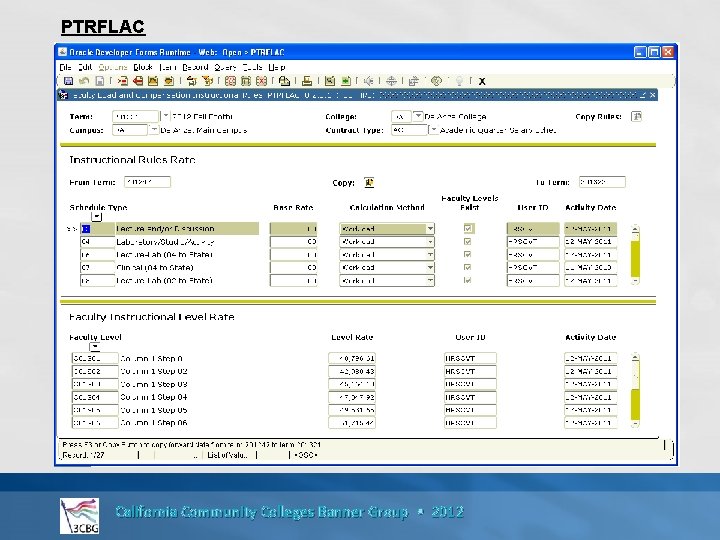Click the Enter Query toolbar icon

[230, 81]
